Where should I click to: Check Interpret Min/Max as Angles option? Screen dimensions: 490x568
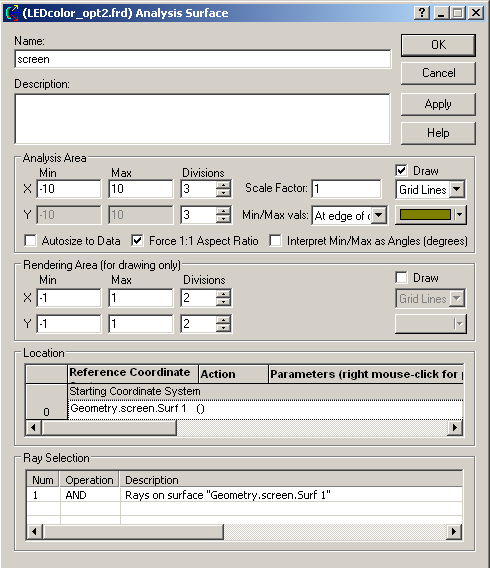pyautogui.click(x=275, y=241)
